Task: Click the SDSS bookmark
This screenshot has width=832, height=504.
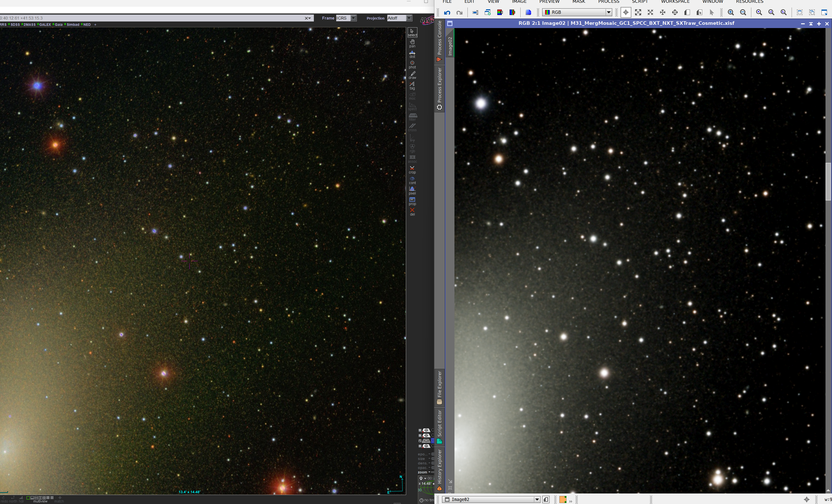Action: pyautogui.click(x=14, y=25)
